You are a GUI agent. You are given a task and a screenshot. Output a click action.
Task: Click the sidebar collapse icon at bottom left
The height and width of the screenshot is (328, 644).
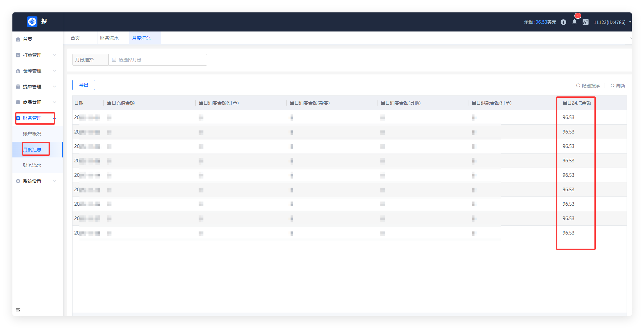(x=18, y=310)
